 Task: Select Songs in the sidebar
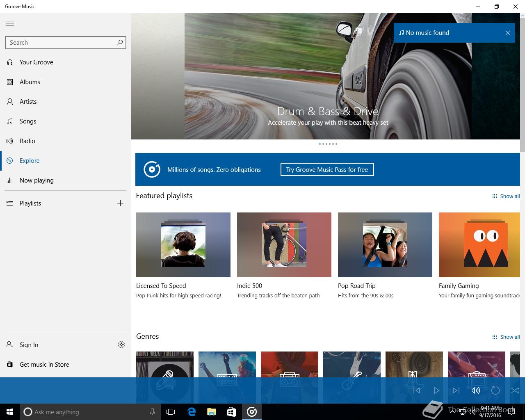pos(66,121)
